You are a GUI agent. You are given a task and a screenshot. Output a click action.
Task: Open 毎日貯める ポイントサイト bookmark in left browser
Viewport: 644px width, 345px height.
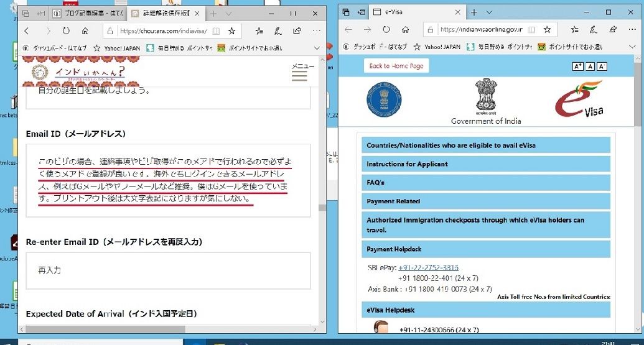[179, 48]
